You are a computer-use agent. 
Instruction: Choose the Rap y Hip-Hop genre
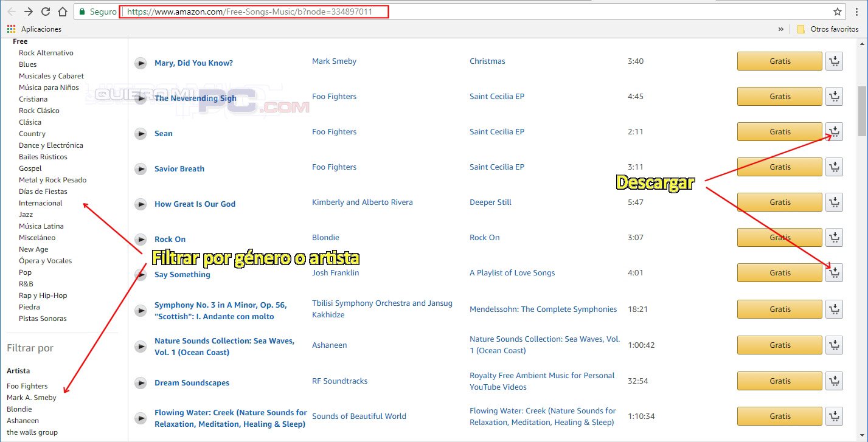tap(43, 295)
